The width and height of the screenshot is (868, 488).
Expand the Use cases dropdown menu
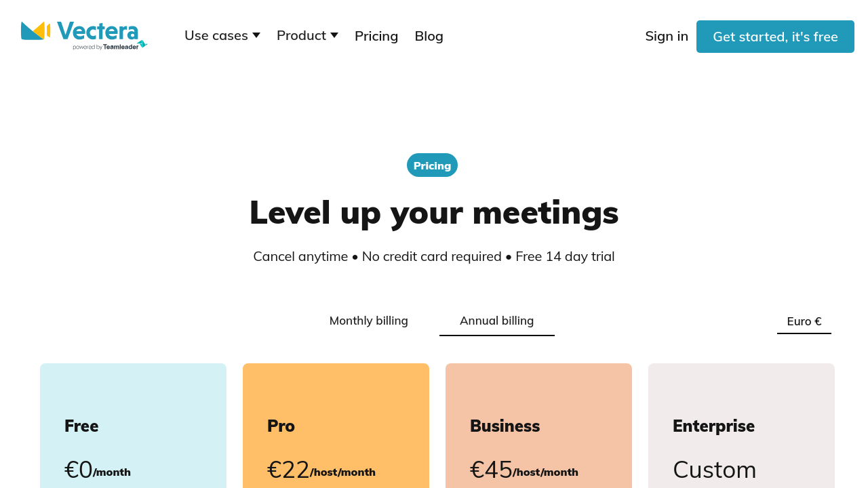tap(222, 35)
